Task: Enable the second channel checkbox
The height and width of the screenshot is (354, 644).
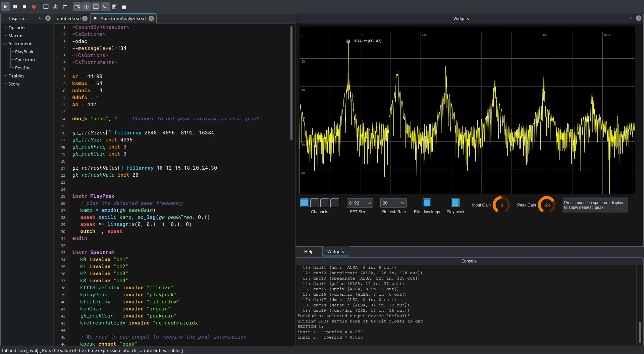Action: pos(315,203)
